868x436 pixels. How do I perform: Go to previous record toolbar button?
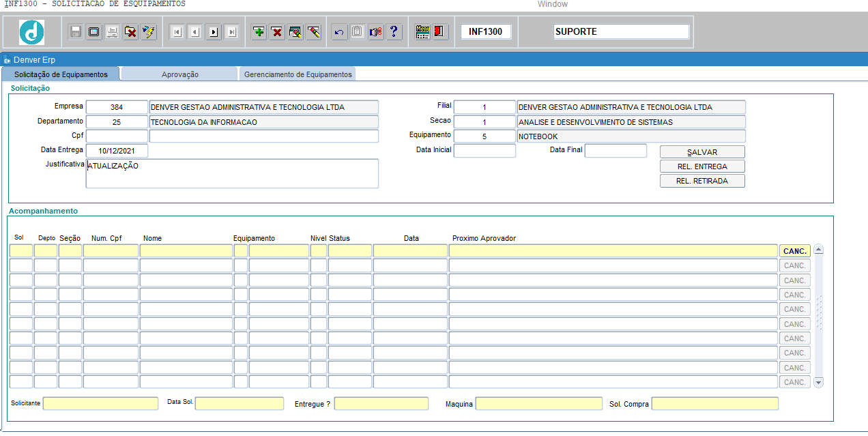[x=195, y=31]
